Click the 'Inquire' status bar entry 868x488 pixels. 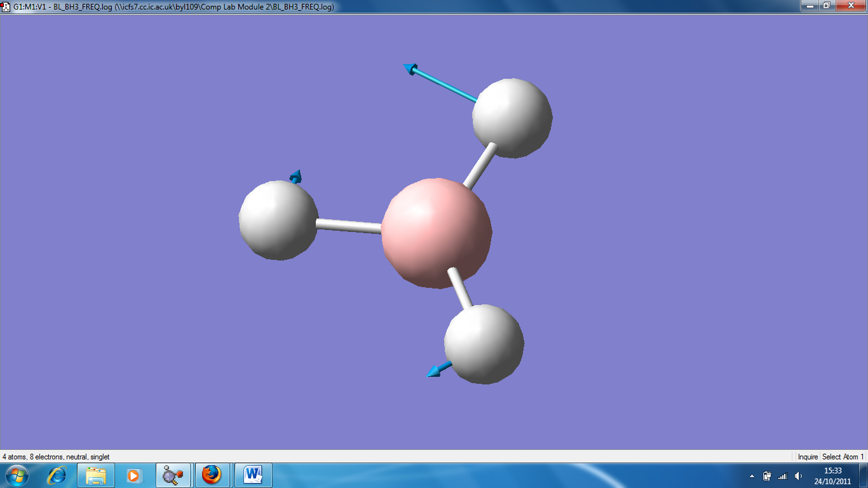pyautogui.click(x=808, y=457)
